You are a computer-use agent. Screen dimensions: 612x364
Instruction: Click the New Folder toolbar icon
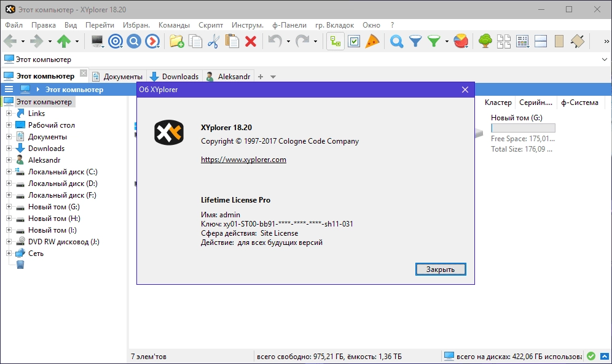176,41
